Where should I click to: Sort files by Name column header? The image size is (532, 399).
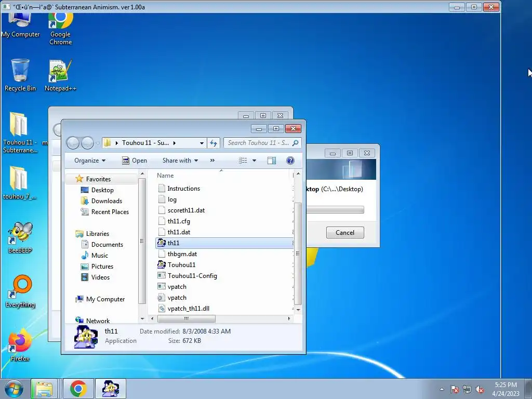(x=165, y=176)
